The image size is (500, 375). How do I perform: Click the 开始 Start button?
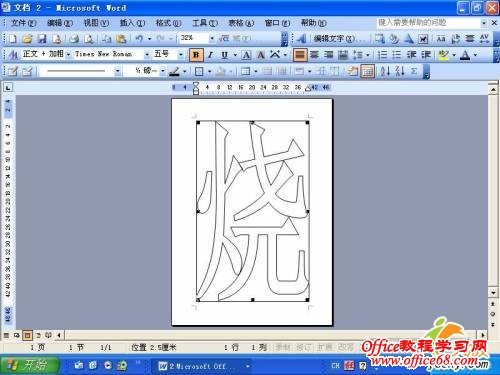29,365
